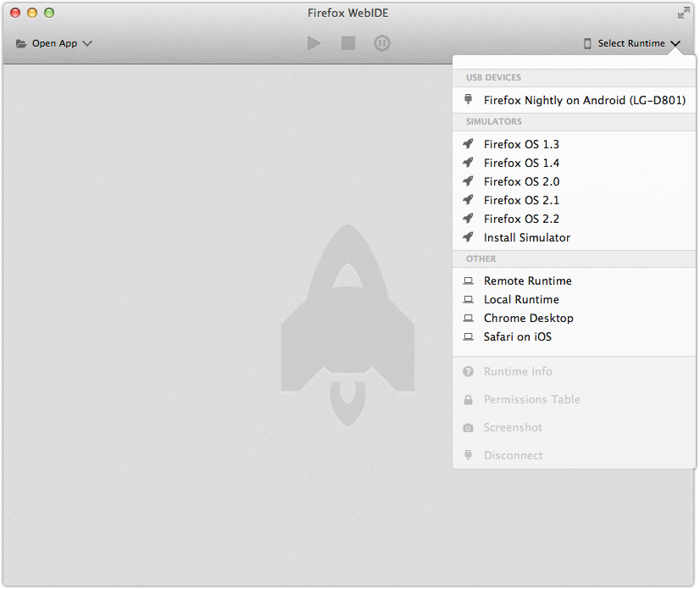Click the USB plug icon for Firefox Nightly
The height and width of the screenshot is (589, 700).
(x=468, y=99)
